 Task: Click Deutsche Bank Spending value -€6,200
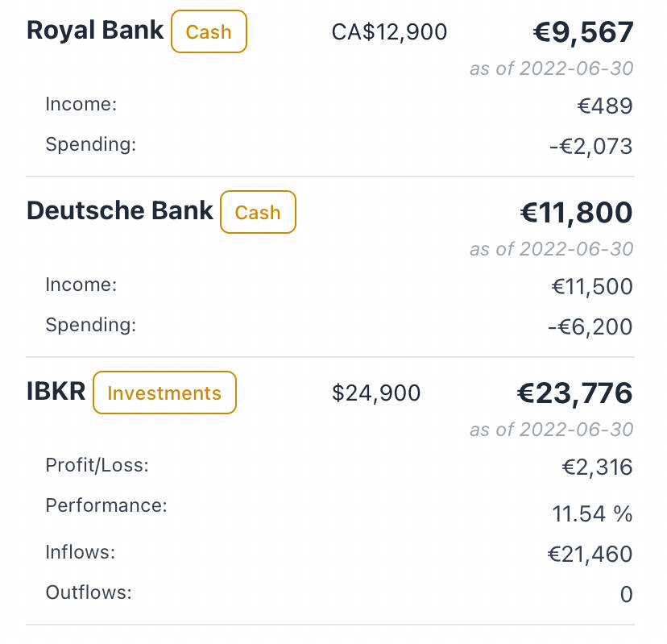pyautogui.click(x=590, y=327)
